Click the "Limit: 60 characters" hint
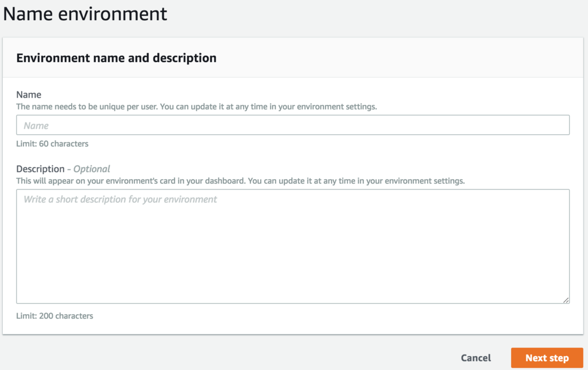 tap(52, 144)
